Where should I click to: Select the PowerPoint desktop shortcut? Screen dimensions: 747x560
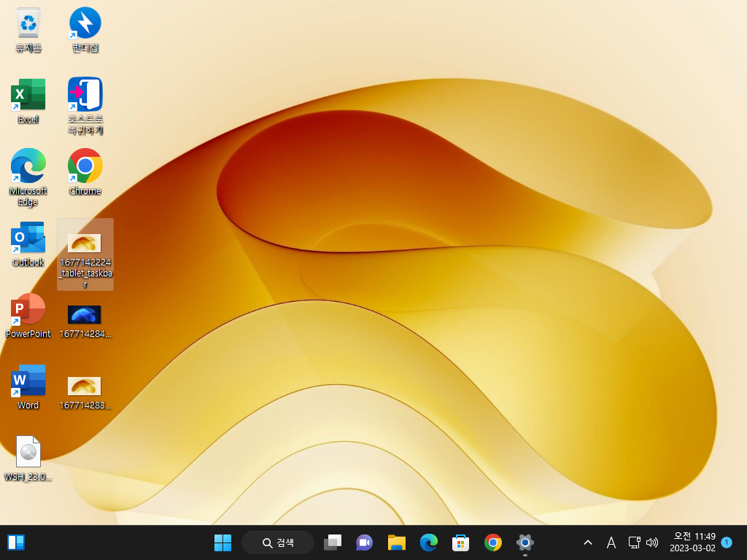coord(28,315)
